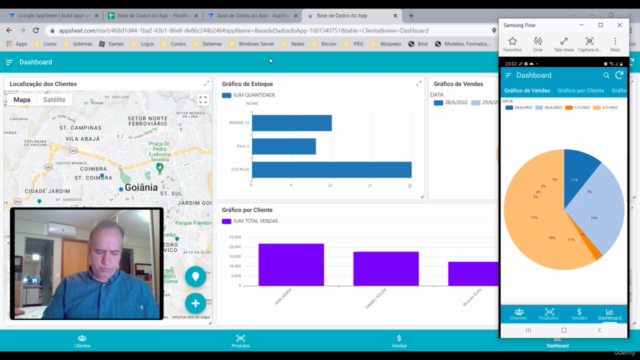
Task: Click the S20 PLUS bar in stock chart
Action: click(332, 170)
